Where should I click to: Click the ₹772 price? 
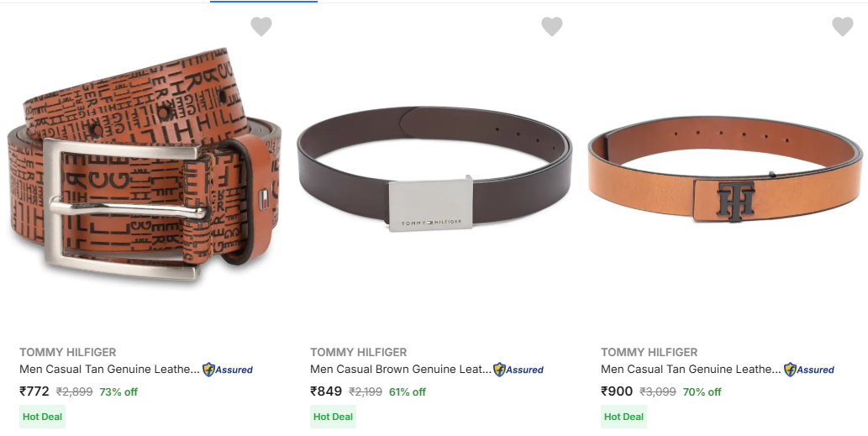[x=34, y=391]
